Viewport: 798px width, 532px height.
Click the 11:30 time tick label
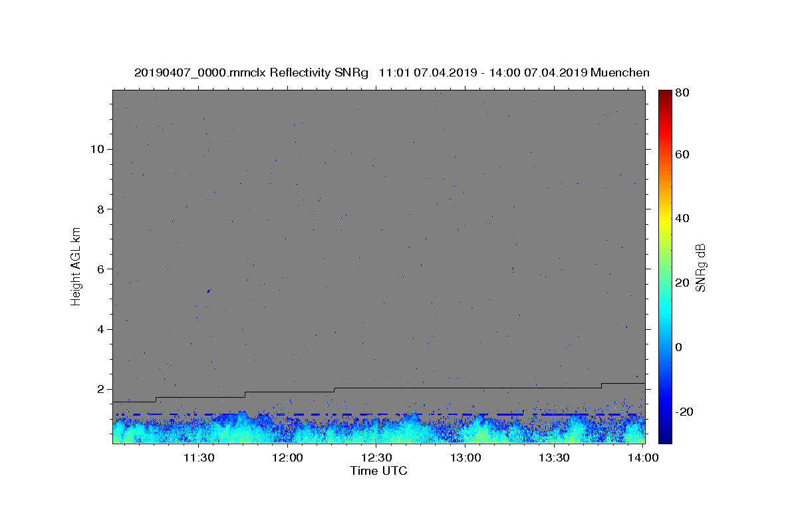tap(199, 458)
